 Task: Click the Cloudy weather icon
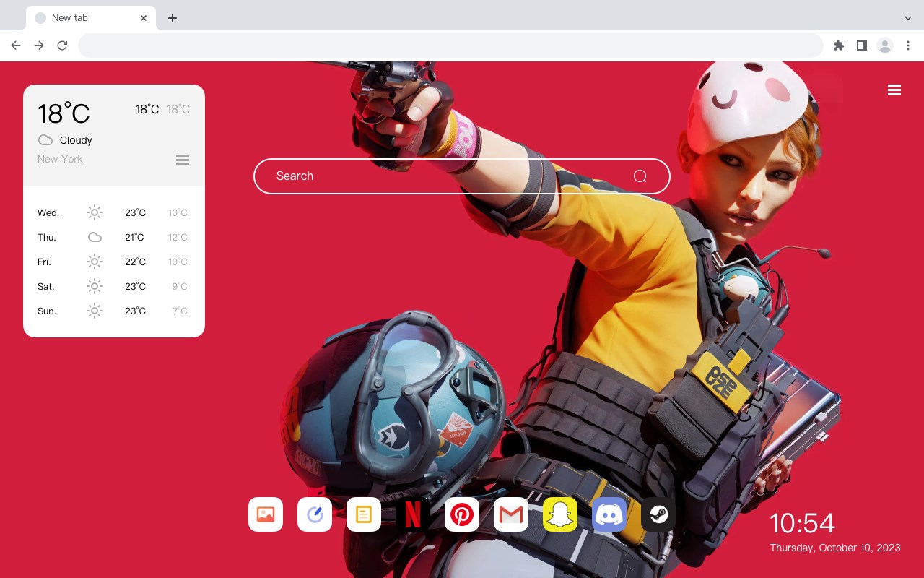point(45,140)
